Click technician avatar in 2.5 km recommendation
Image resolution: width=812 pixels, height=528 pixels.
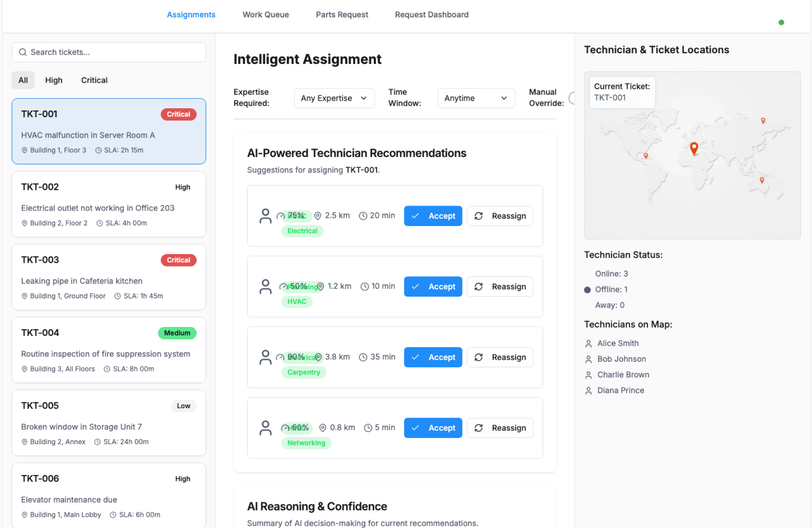click(x=265, y=216)
